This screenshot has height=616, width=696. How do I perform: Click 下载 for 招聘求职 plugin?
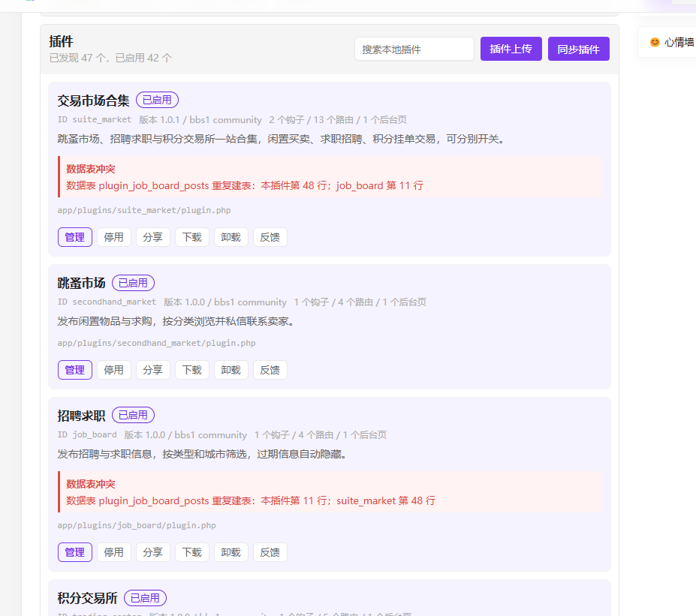point(191,552)
